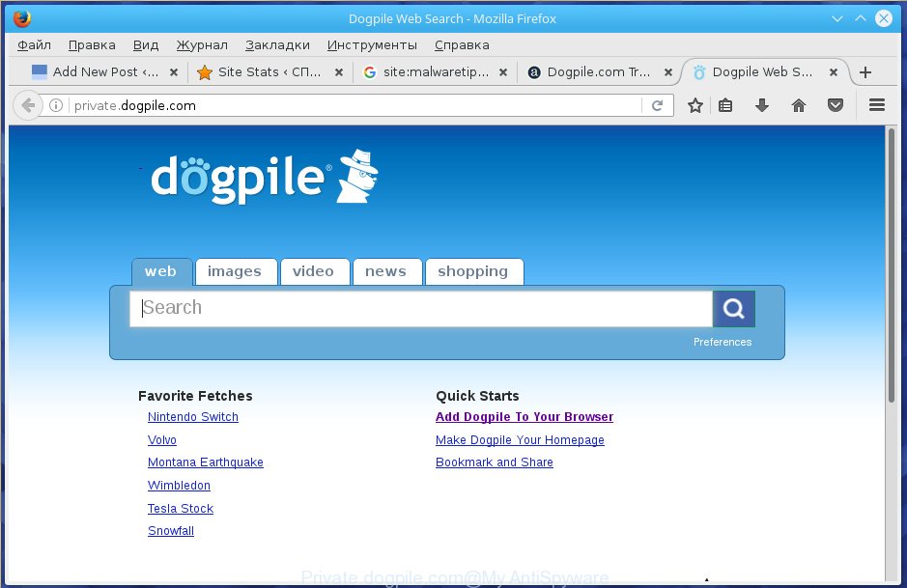Click Make Dogpile Your Homepage link
This screenshot has height=588, width=907.
point(520,440)
